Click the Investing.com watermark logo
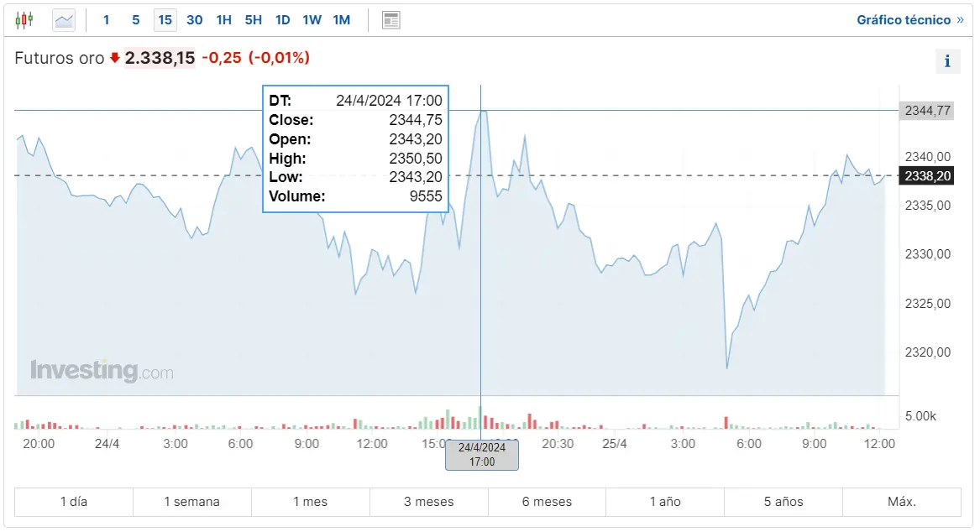This screenshot has height=532, width=980. (x=102, y=370)
